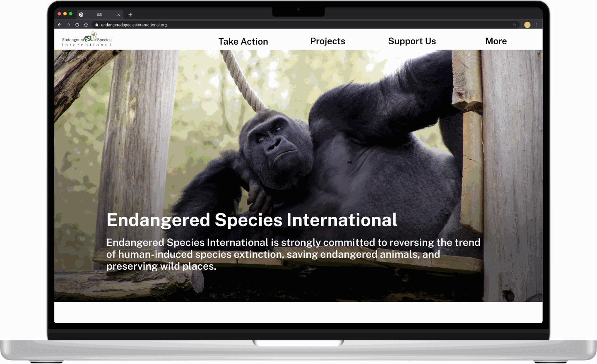Open the More navigation menu

click(496, 41)
